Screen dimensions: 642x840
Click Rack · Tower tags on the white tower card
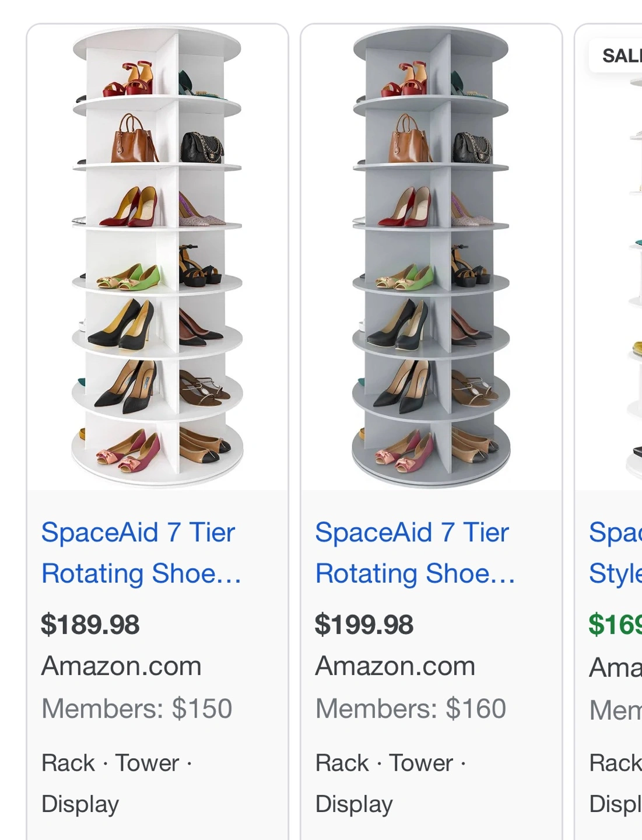[x=117, y=763]
